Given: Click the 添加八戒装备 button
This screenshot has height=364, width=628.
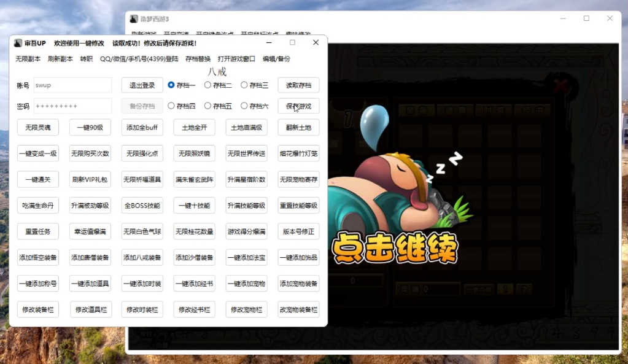Looking at the screenshot, I should point(142,257).
